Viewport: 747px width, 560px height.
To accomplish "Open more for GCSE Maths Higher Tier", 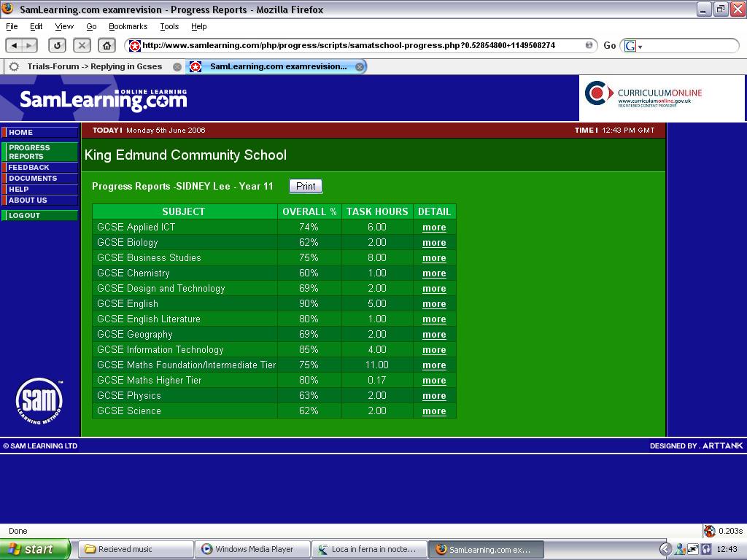I will (x=434, y=381).
